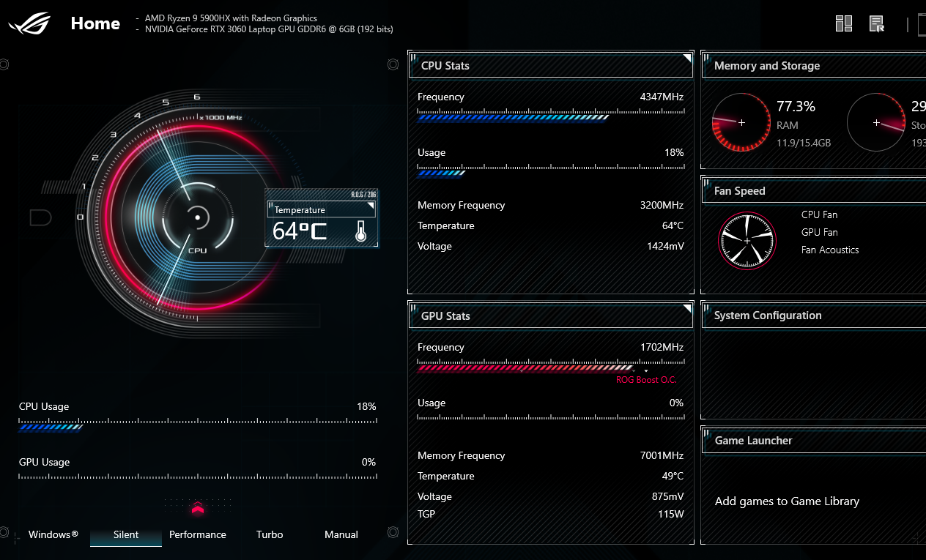The width and height of the screenshot is (926, 560).
Task: Click the 1702MHz GPU frequency value
Action: [x=662, y=347]
